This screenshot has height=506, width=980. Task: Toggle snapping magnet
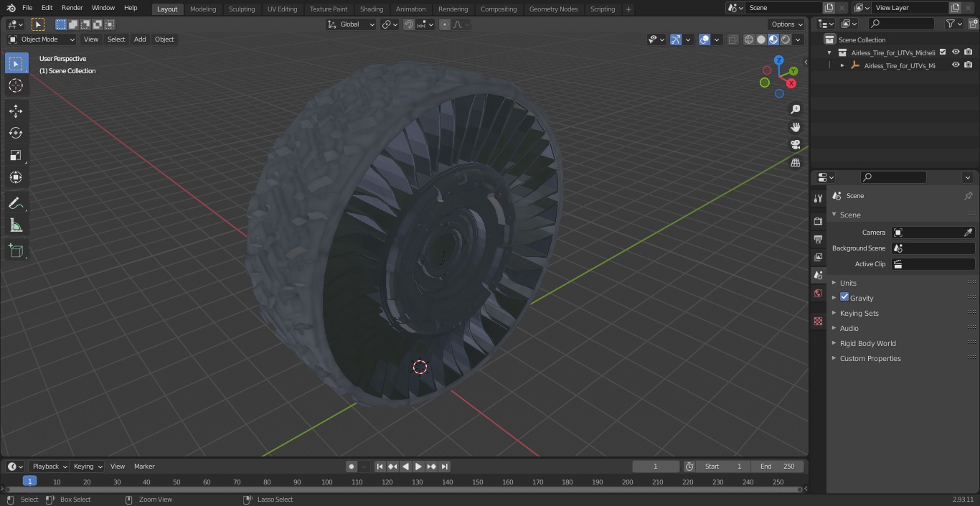[409, 24]
